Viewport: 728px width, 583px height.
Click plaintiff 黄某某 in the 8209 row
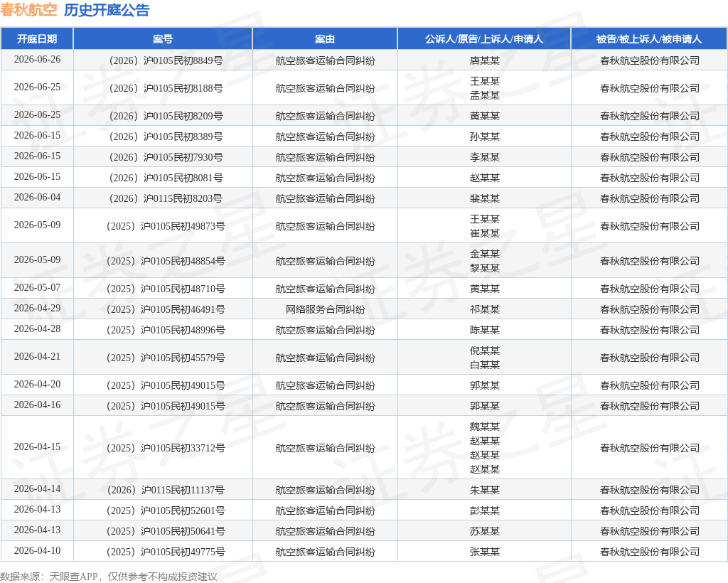(485, 116)
